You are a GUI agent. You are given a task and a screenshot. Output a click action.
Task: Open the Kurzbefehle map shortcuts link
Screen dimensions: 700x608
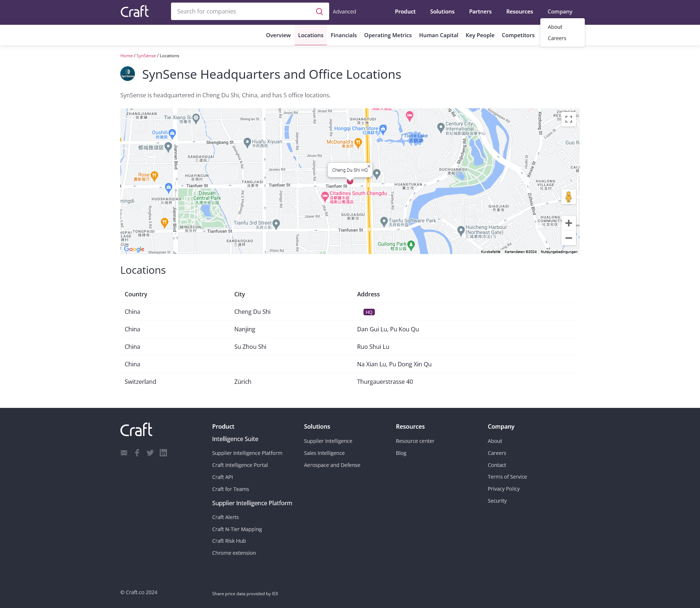pos(490,252)
